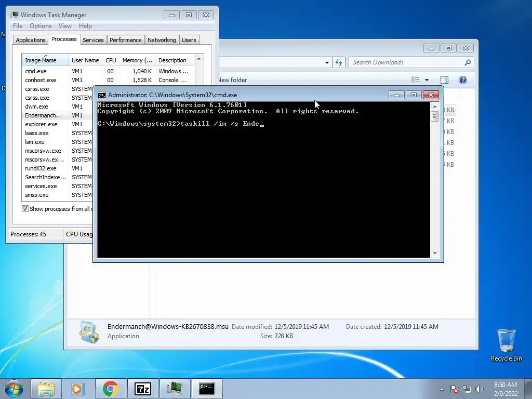The height and width of the screenshot is (399, 532).
Task: Select the lsm.exe process row
Action: coord(57,142)
